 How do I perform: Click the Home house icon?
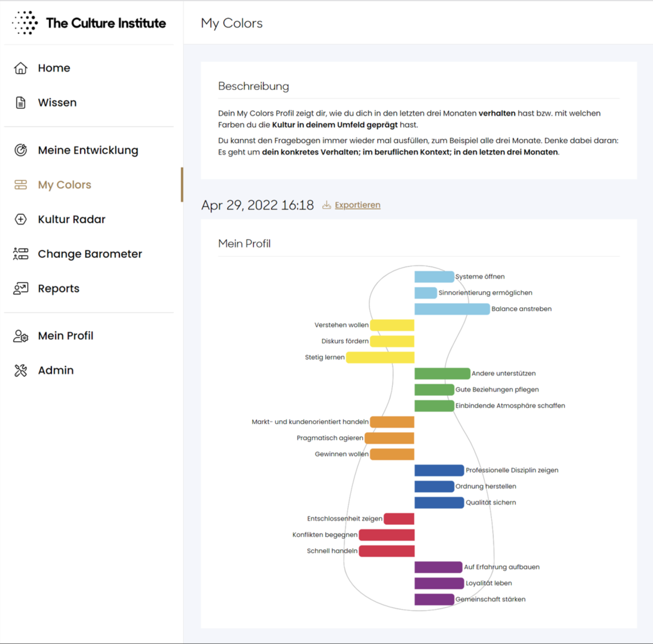coord(21,68)
